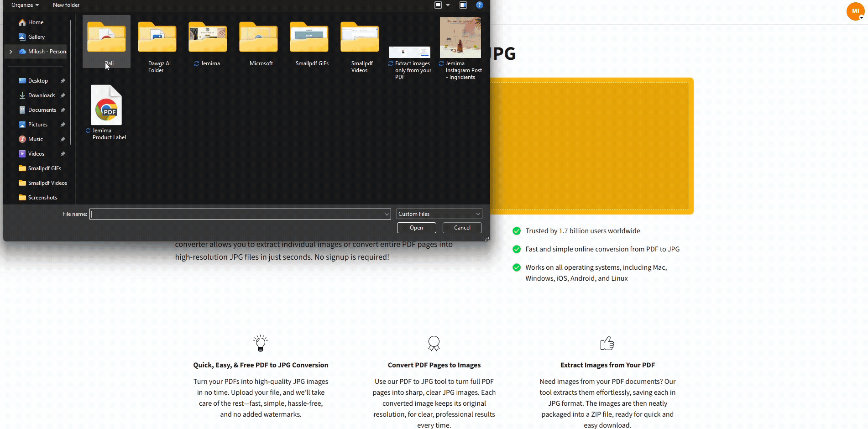
Task: Open Custom Files type dropdown
Action: click(x=439, y=214)
